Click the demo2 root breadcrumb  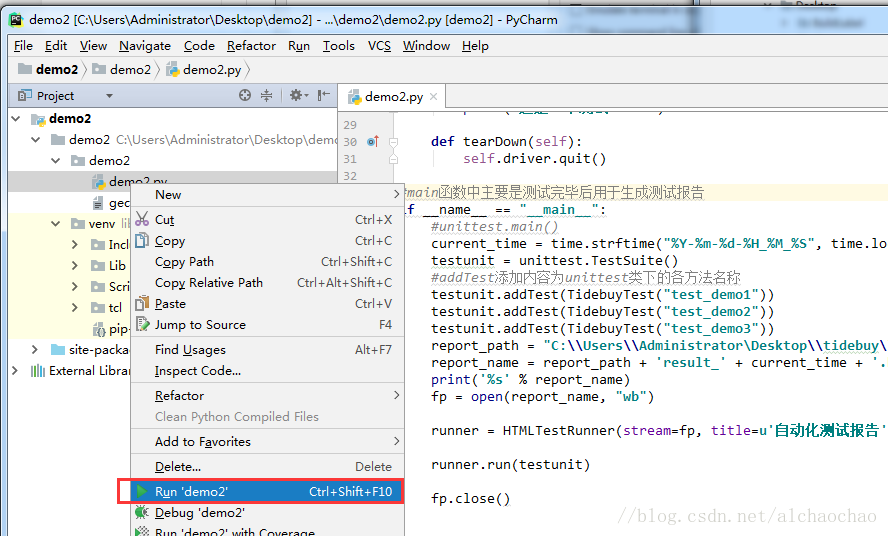[x=48, y=70]
